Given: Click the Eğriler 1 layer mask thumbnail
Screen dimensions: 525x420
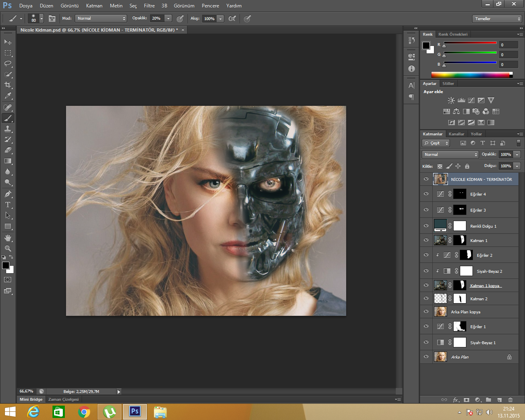Looking at the screenshot, I should (460, 326).
